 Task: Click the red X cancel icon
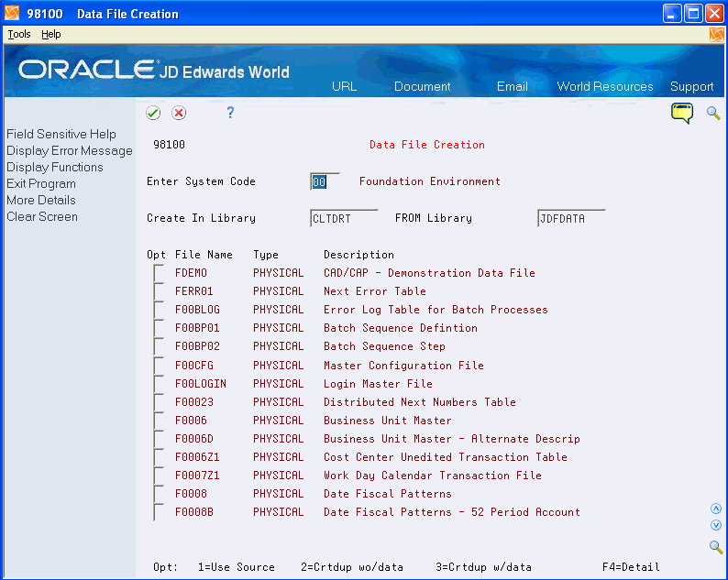click(x=179, y=113)
